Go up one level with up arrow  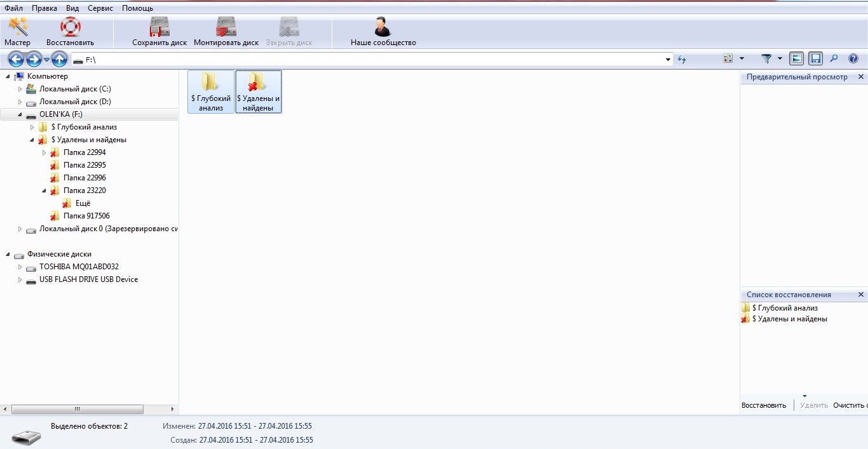click(59, 59)
